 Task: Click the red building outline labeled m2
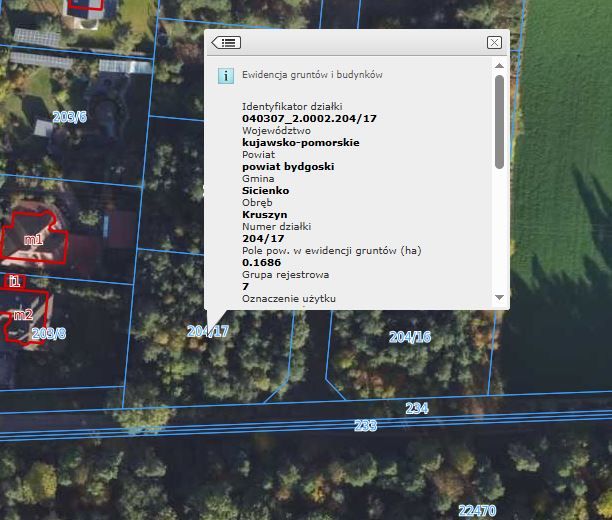pyautogui.click(x=25, y=315)
